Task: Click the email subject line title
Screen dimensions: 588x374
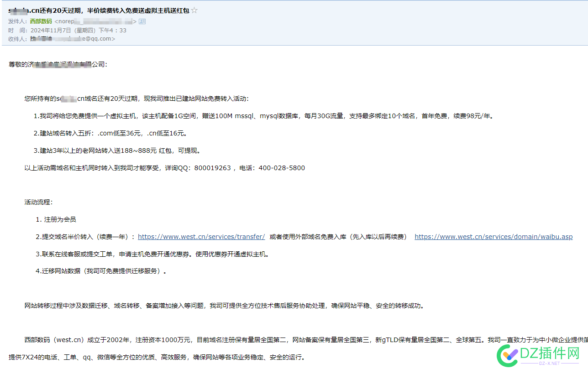Action: (99, 10)
